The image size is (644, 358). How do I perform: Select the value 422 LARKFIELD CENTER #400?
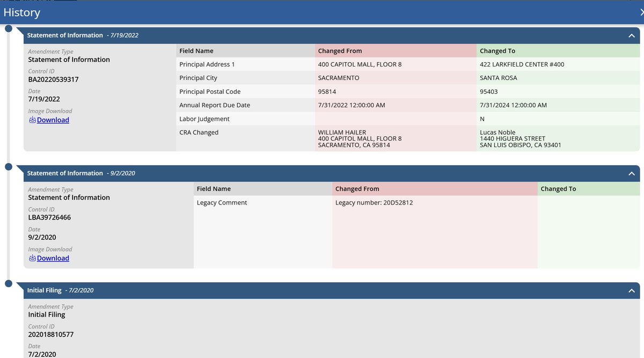[x=522, y=64]
